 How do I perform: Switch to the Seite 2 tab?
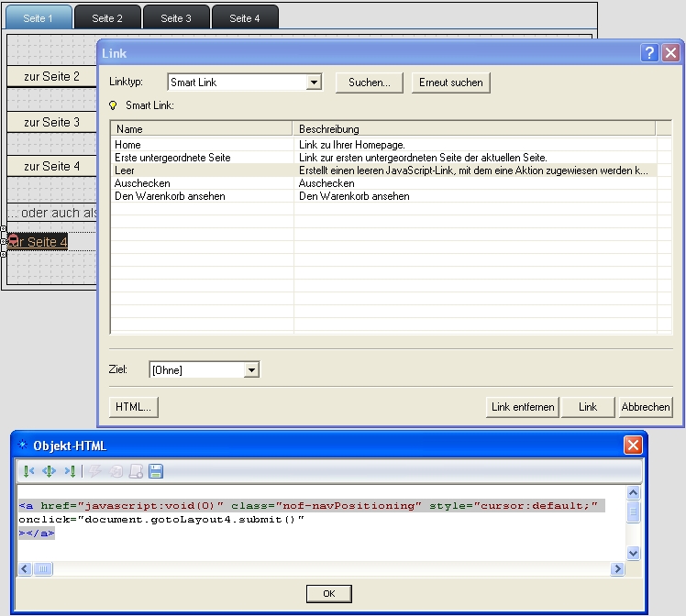coord(107,18)
